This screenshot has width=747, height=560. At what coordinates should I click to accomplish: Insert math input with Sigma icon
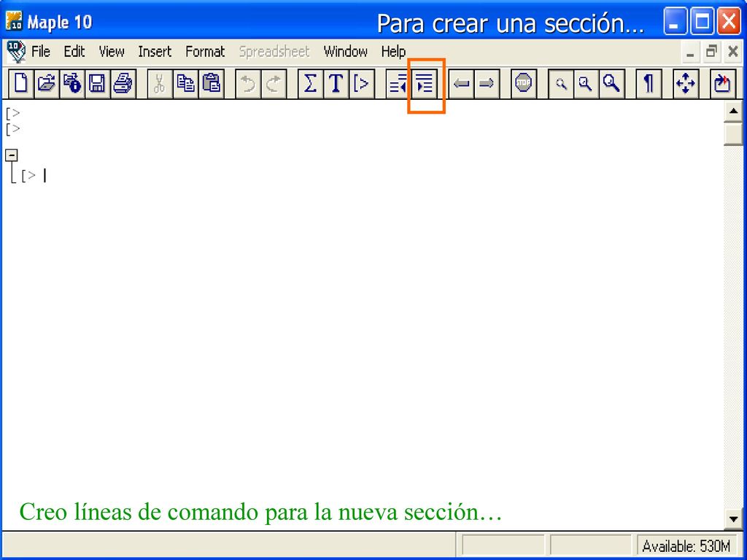(310, 84)
